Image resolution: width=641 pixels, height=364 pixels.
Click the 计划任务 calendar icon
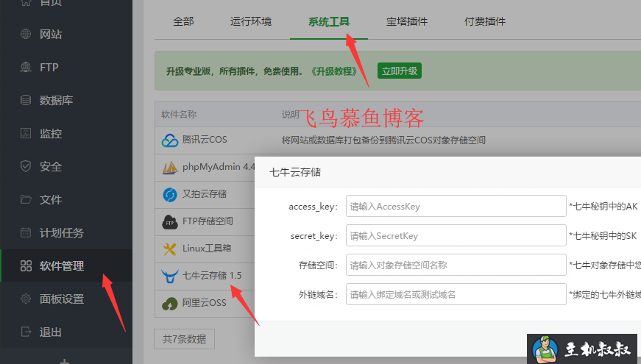tap(25, 232)
